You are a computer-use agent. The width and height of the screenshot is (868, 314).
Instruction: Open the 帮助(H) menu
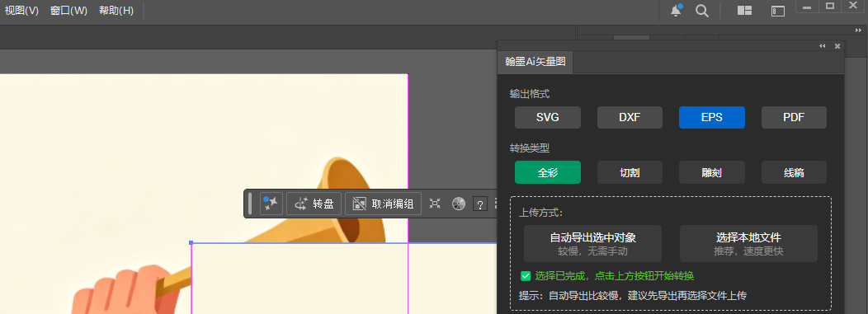116,11
